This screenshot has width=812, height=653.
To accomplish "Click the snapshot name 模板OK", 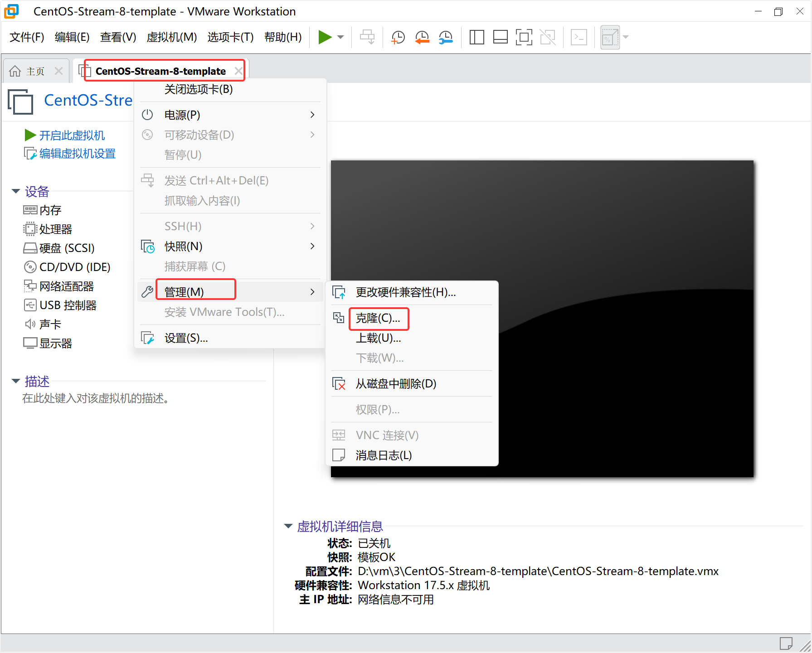I will pyautogui.click(x=376, y=557).
